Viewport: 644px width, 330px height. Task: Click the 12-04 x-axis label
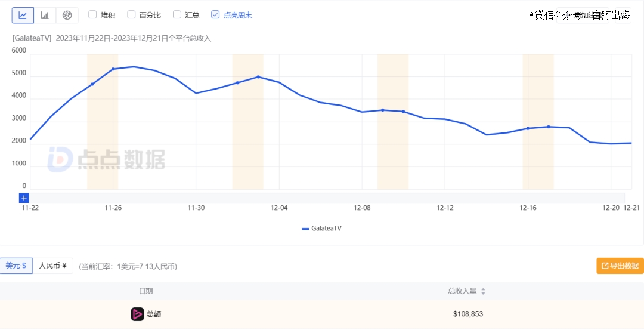point(279,208)
